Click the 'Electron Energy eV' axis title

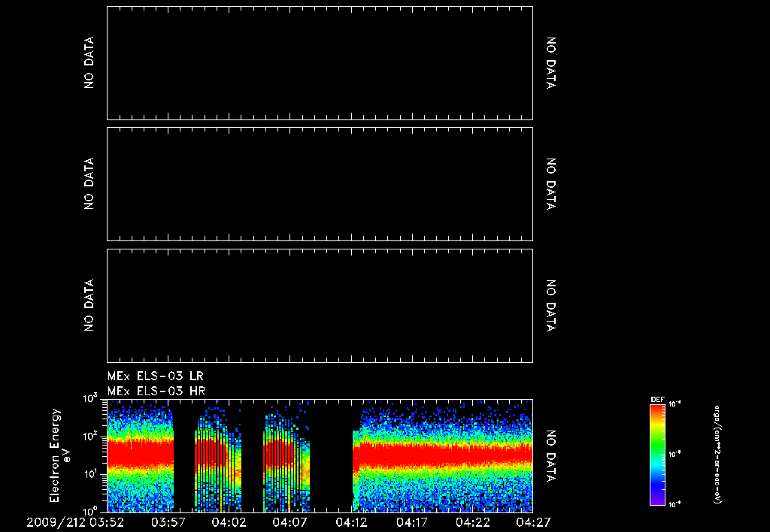60,455
